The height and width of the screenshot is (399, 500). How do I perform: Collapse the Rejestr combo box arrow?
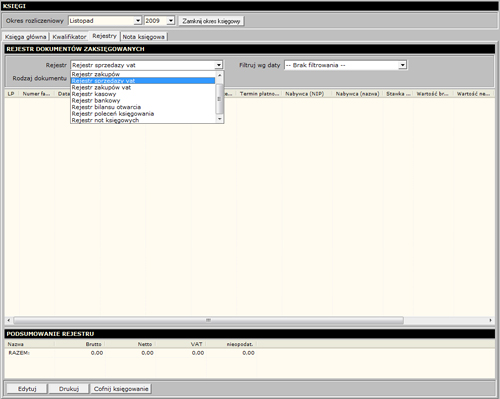[219, 65]
